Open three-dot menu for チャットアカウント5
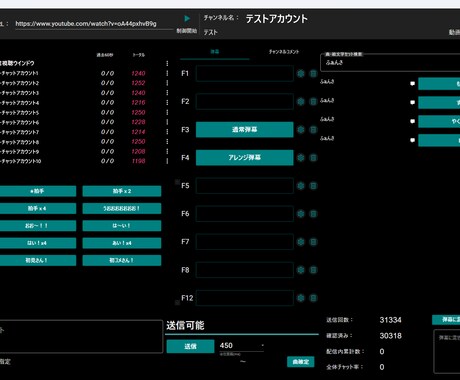This screenshot has height=380, width=460. pos(167,112)
